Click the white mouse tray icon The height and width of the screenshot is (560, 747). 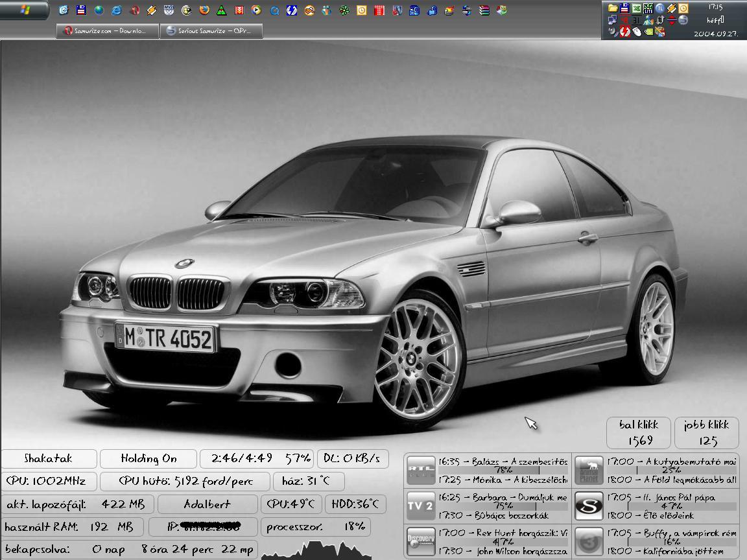637,32
